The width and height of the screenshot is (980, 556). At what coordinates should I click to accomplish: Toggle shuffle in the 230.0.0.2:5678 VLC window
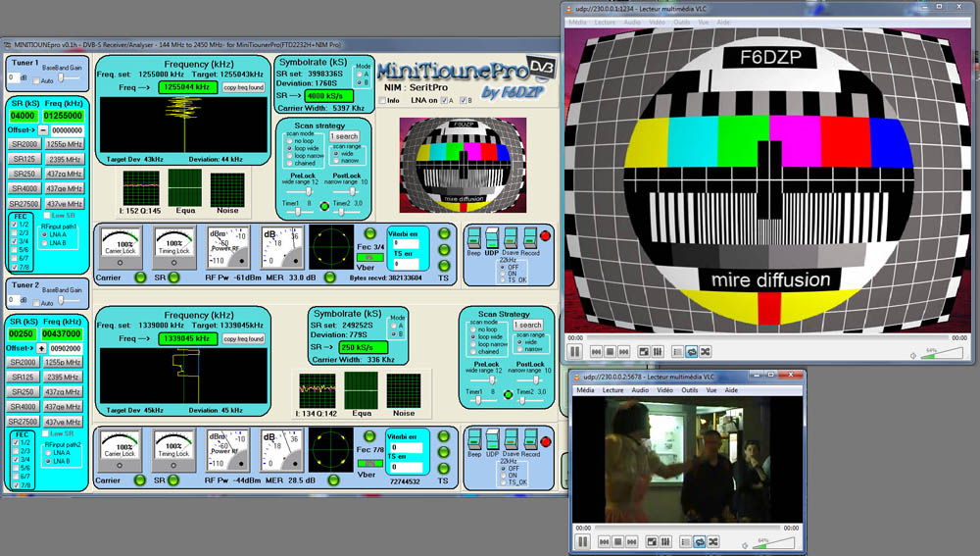(x=713, y=541)
